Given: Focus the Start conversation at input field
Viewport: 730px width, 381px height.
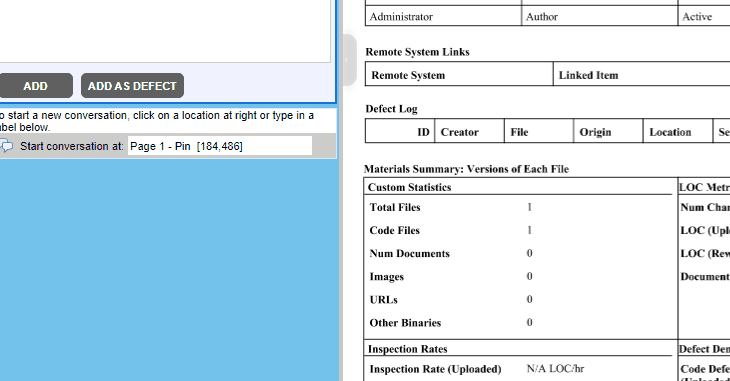Looking at the screenshot, I should pyautogui.click(x=220, y=146).
